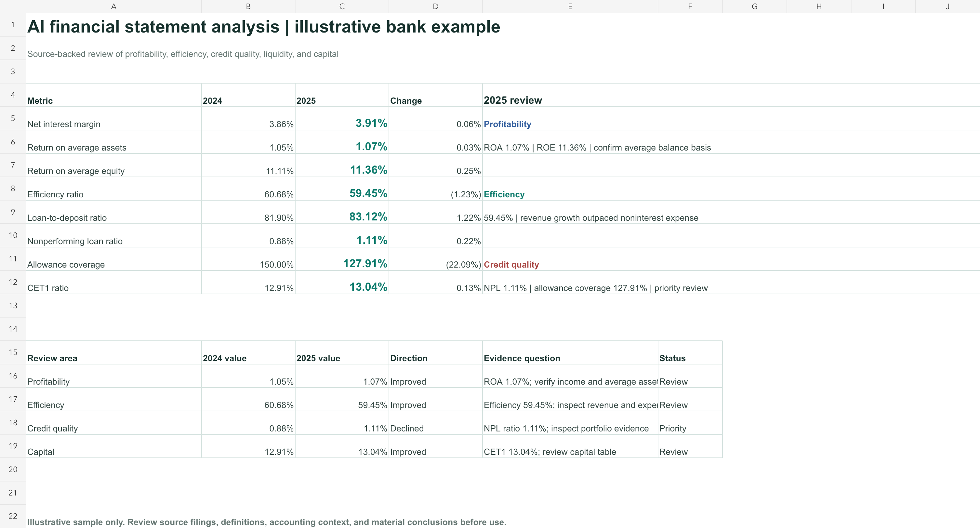
Task: Select the bold 127.91% value
Action: pos(342,259)
